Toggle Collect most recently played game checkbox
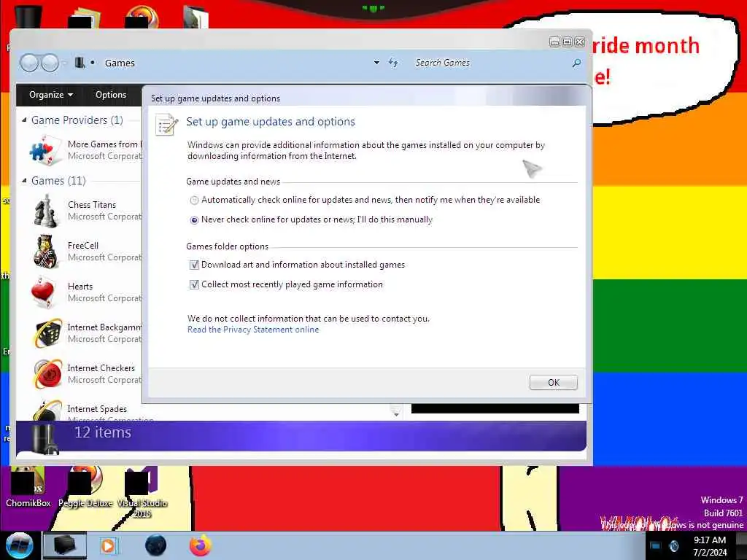Image resolution: width=747 pixels, height=560 pixels. click(194, 285)
